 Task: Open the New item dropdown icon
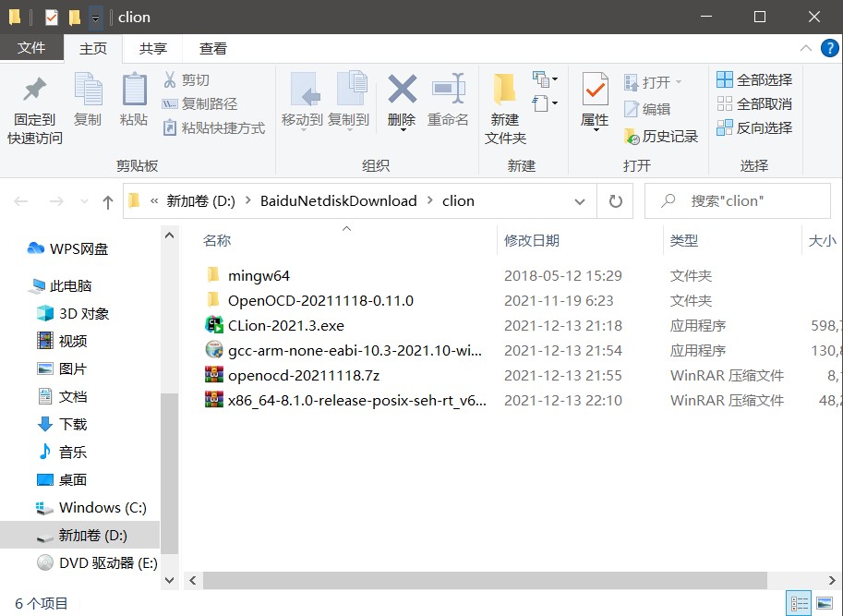[545, 79]
